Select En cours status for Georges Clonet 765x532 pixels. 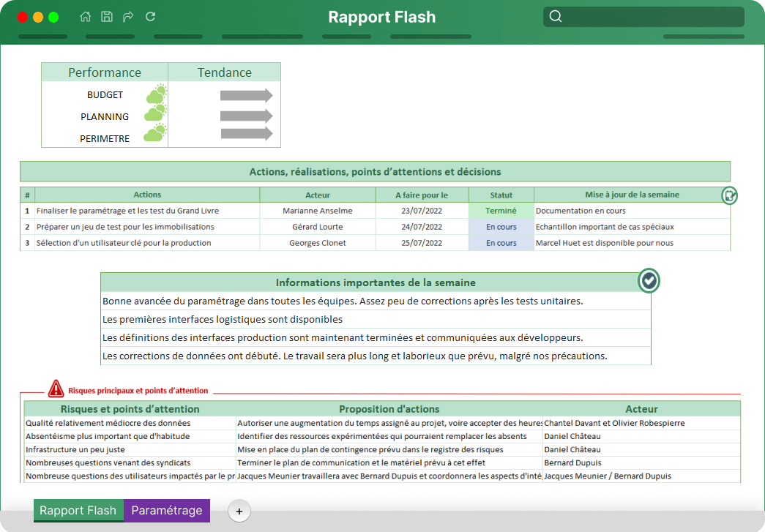click(501, 243)
